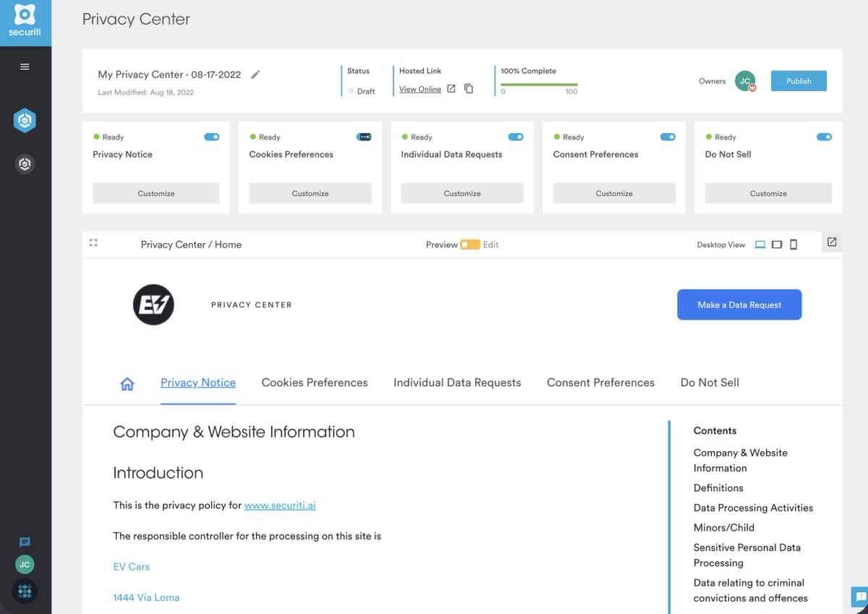Customize the Individual Data Requests module
This screenshot has height=614, width=868.
[462, 193]
